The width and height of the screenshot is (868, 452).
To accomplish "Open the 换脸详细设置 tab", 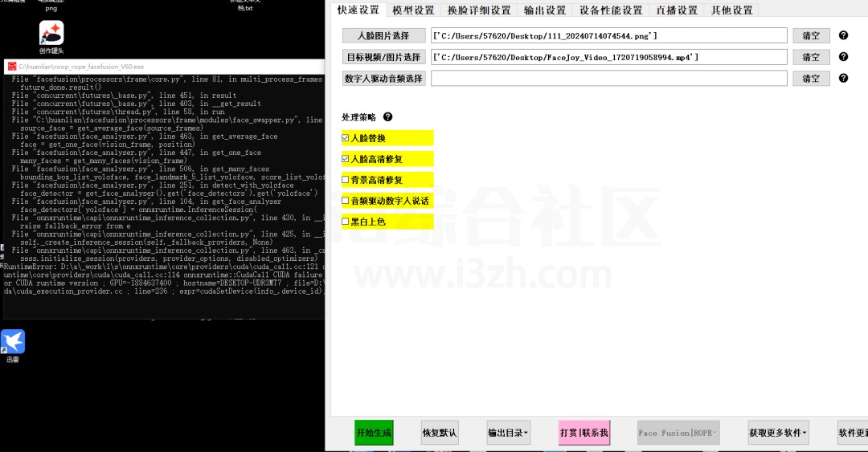I will pyautogui.click(x=479, y=10).
